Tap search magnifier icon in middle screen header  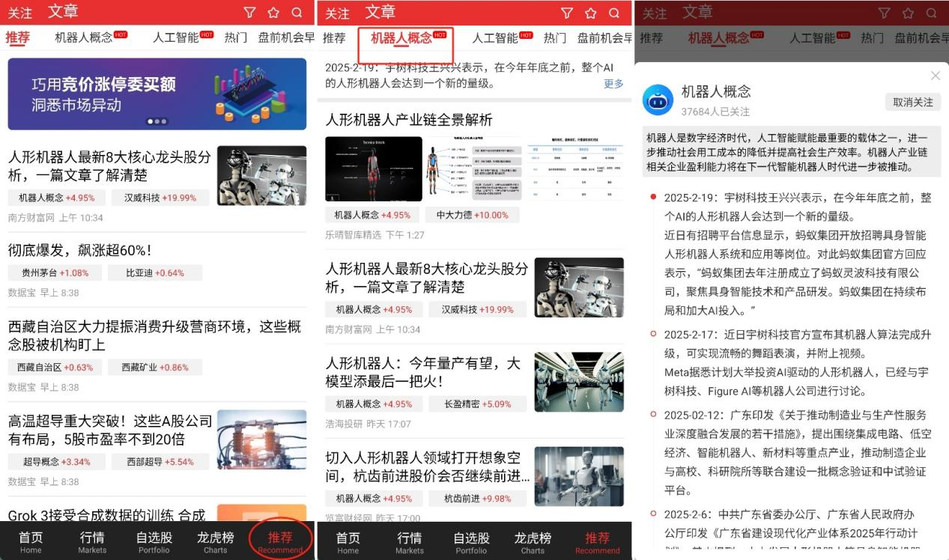[614, 13]
